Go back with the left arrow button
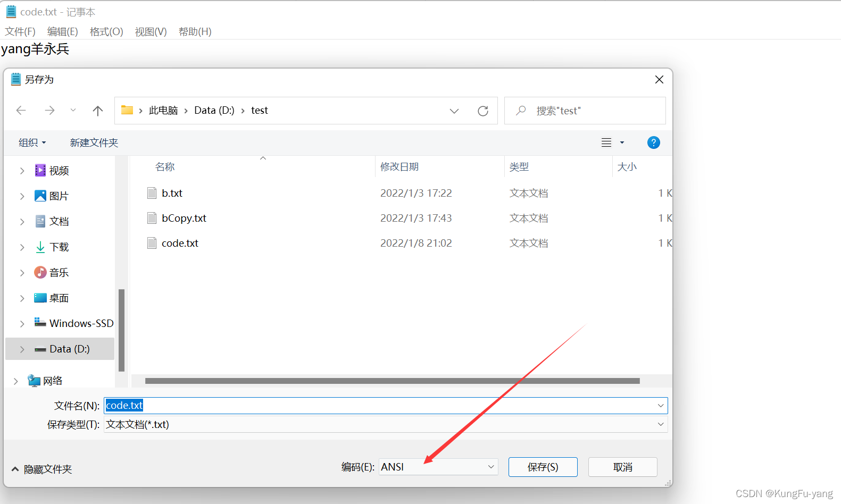 click(21, 111)
